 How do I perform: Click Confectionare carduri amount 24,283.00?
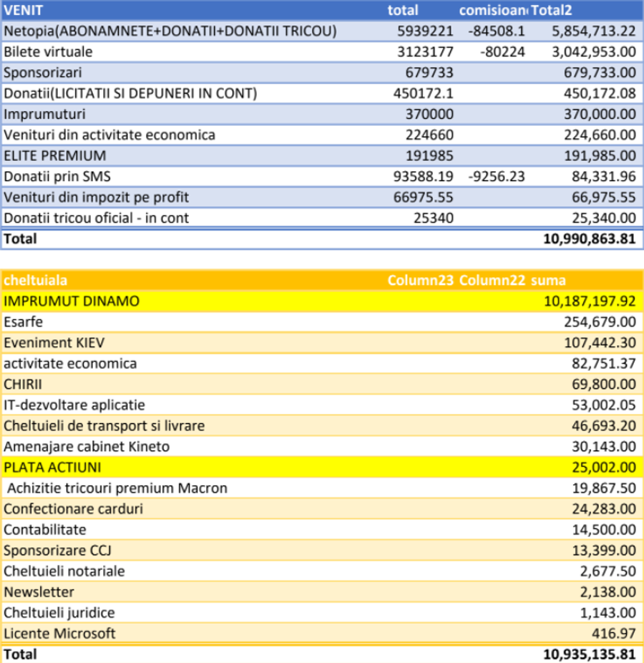point(604,508)
